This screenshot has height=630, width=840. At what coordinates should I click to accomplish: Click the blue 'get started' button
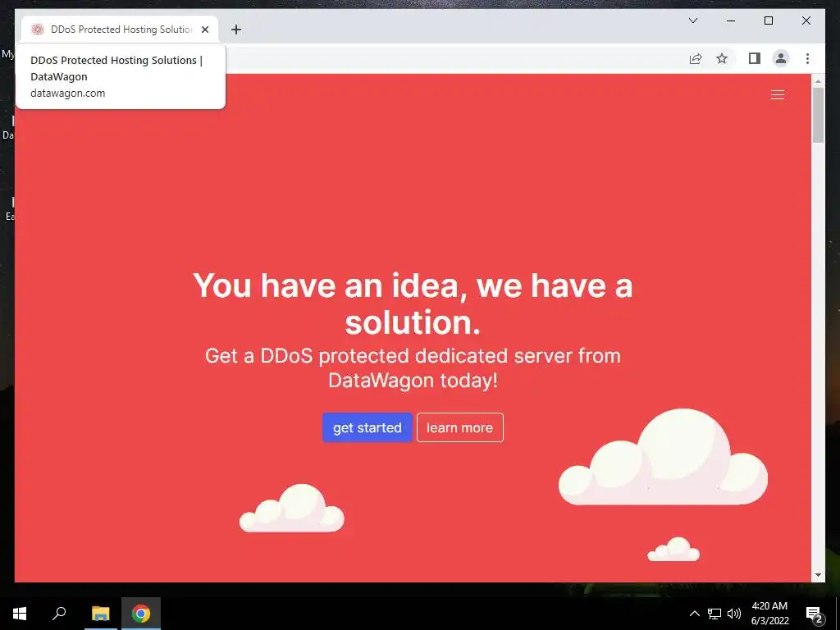click(367, 427)
